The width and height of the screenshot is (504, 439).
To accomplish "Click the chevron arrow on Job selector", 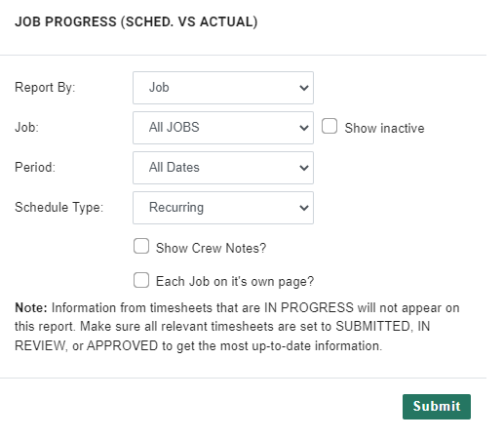I will [x=304, y=128].
